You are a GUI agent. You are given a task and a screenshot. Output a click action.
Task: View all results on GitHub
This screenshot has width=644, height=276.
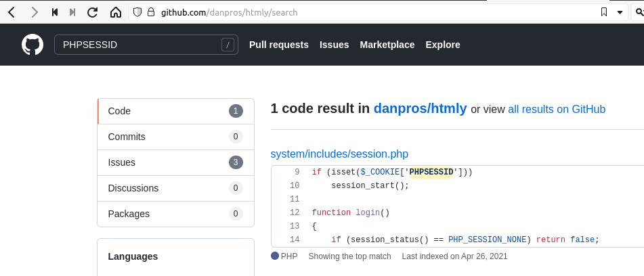pyautogui.click(x=557, y=110)
